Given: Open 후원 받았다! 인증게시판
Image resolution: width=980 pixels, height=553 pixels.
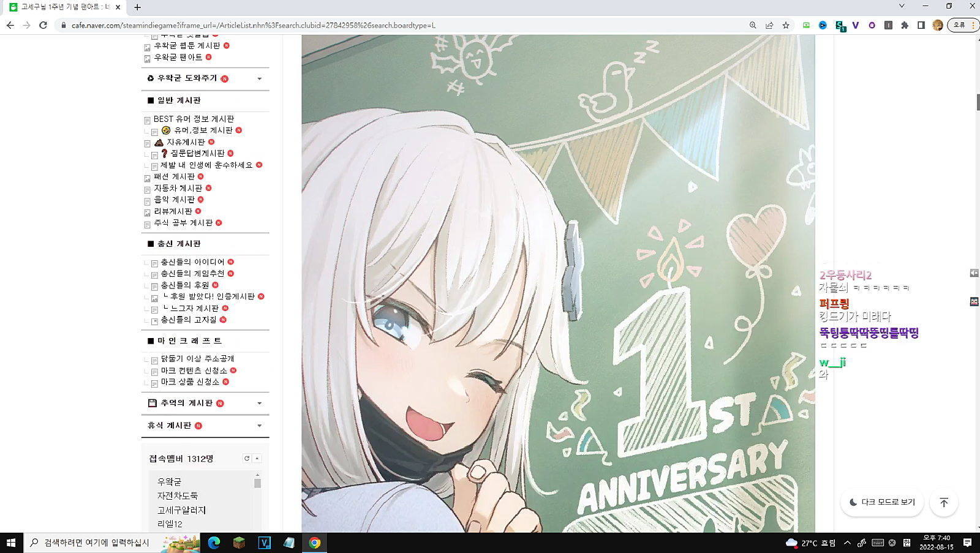Looking at the screenshot, I should [213, 296].
